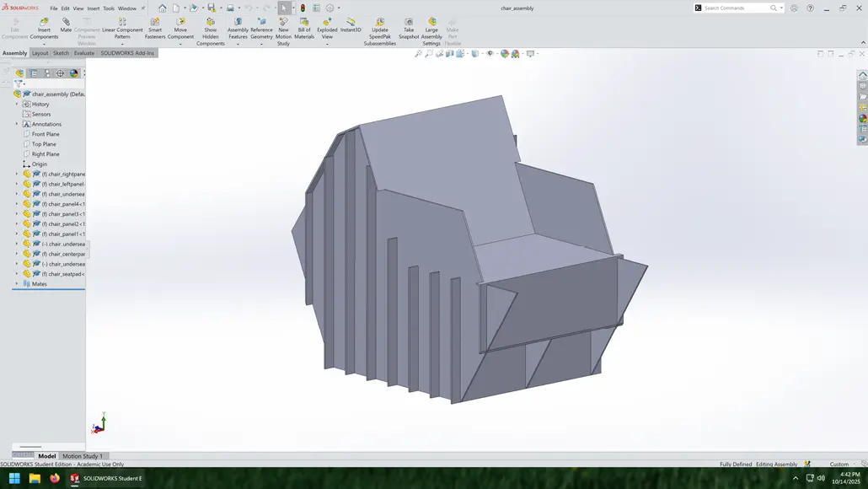Click the Exploded View tool
Image resolution: width=868 pixels, height=489 pixels.
[327, 26]
